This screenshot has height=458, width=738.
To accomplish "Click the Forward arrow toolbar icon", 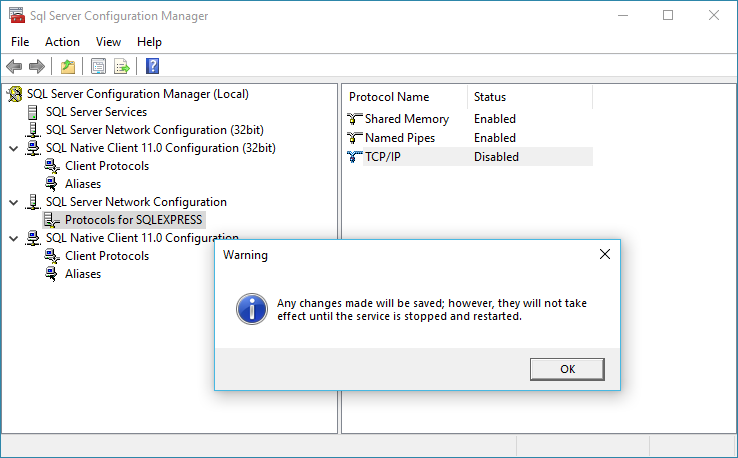I will [x=37, y=66].
